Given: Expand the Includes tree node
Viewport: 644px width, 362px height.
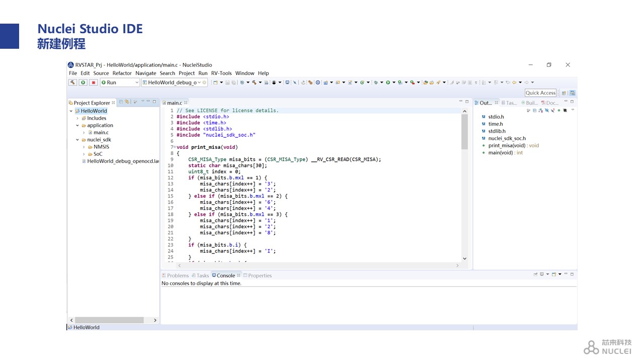Looking at the screenshot, I should coord(77,118).
